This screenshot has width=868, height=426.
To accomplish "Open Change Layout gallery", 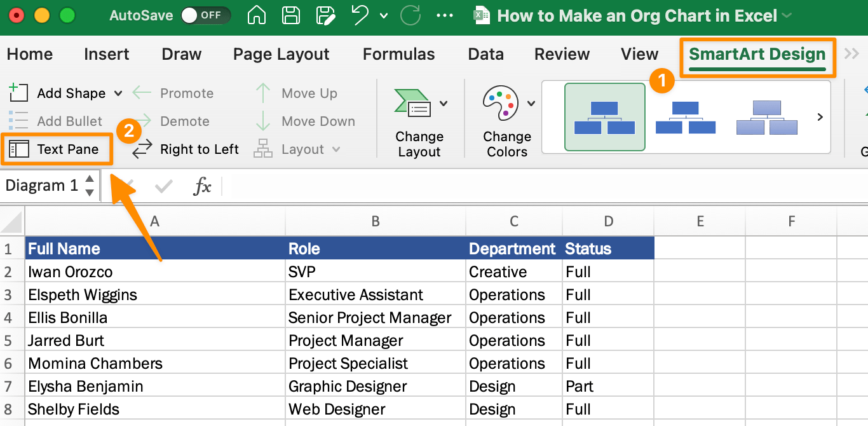I will coord(419,121).
